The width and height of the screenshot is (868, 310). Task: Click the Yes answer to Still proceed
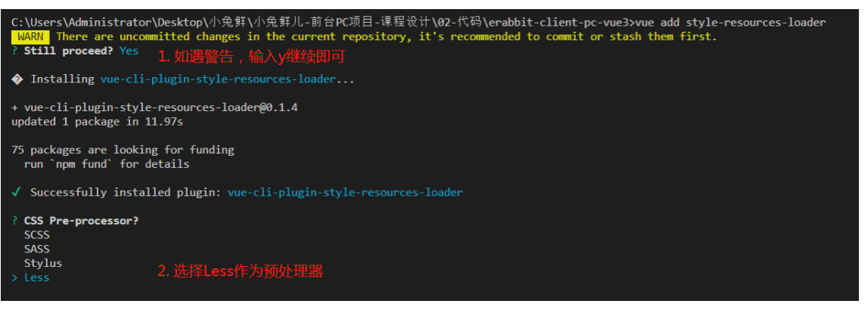129,51
